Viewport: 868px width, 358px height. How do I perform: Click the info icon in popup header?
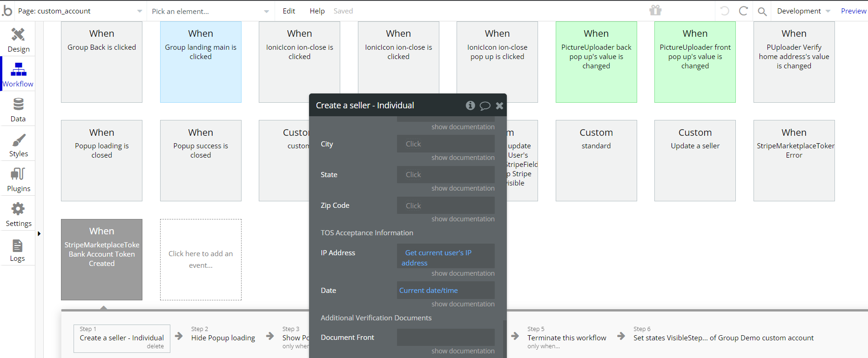(471, 106)
